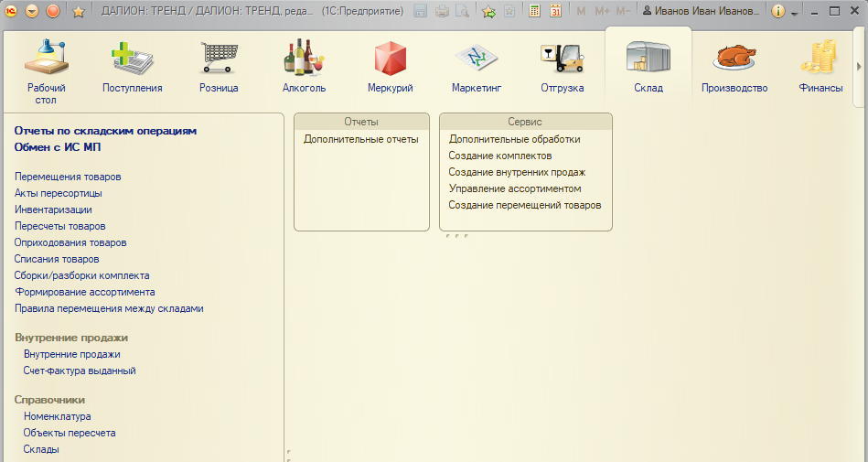Click the Справочники group header
868x462 pixels.
tap(49, 400)
